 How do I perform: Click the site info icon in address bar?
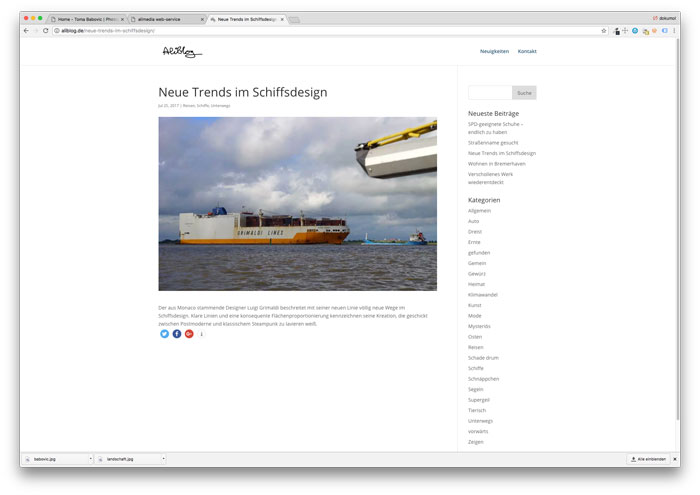(x=57, y=31)
